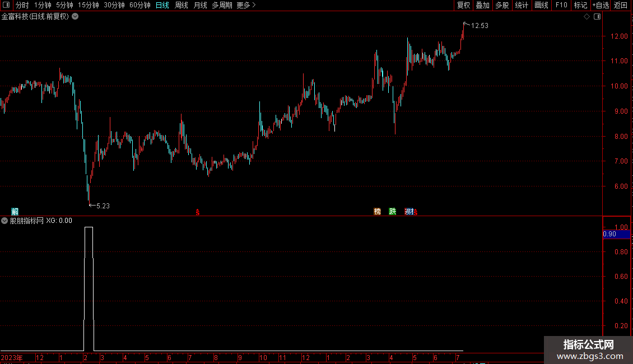Switch to 分时 intraday view
This screenshot has height=364, width=633.
(x=22, y=5)
